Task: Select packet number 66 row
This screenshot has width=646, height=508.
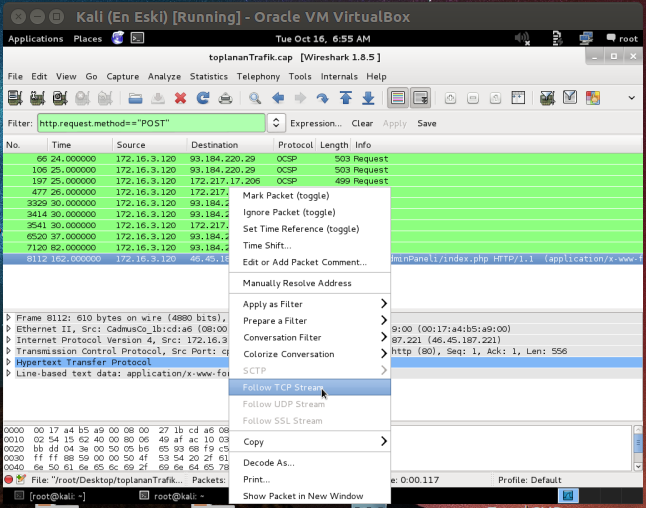Action: pos(323,159)
